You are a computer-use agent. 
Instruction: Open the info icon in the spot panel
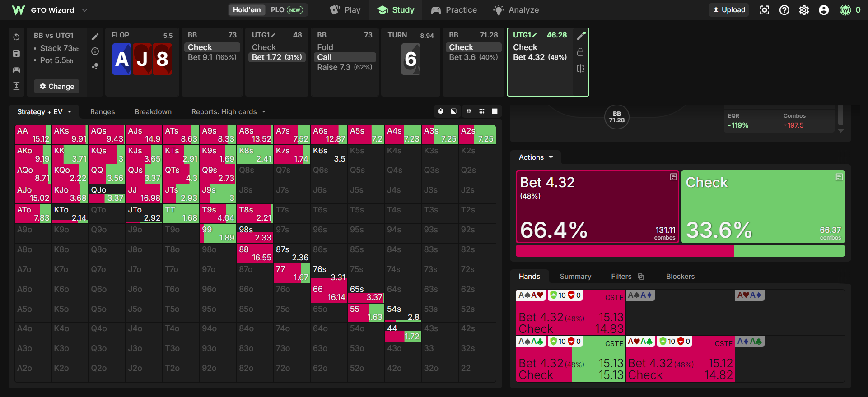(x=95, y=51)
